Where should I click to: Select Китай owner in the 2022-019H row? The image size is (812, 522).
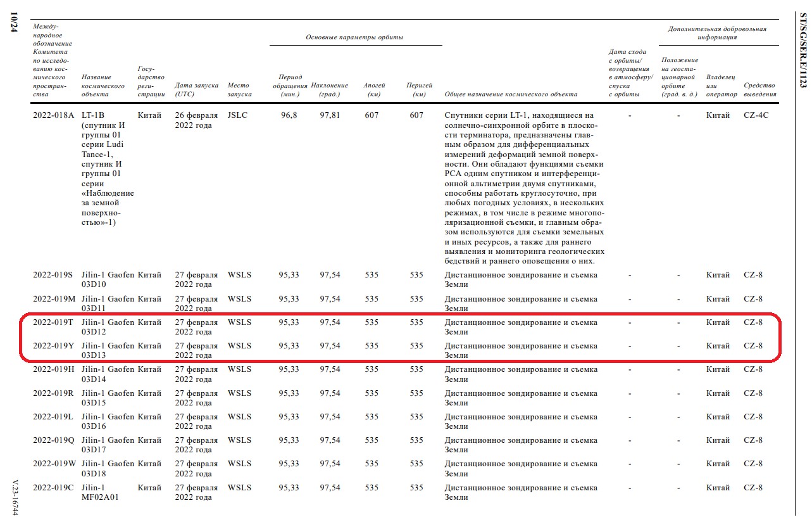pyautogui.click(x=718, y=369)
